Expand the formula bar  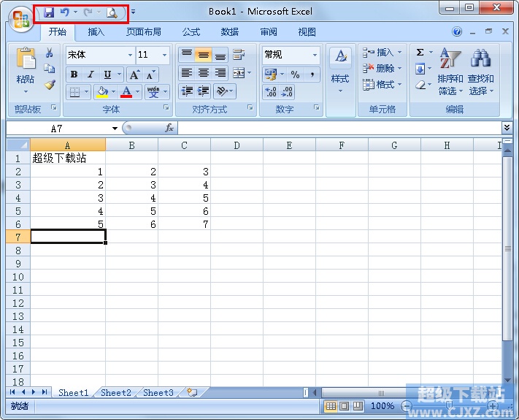507,128
